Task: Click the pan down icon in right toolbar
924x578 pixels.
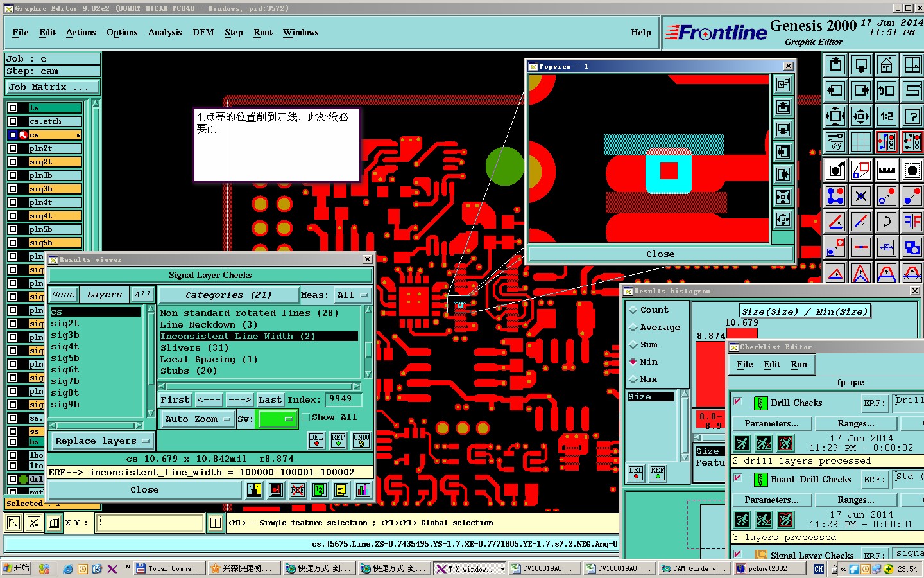Action: 861,65
